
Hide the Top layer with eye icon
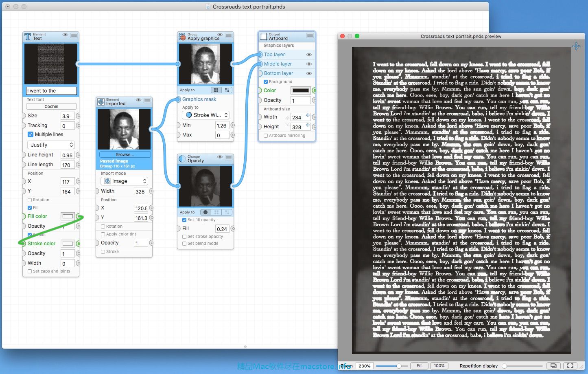click(309, 55)
